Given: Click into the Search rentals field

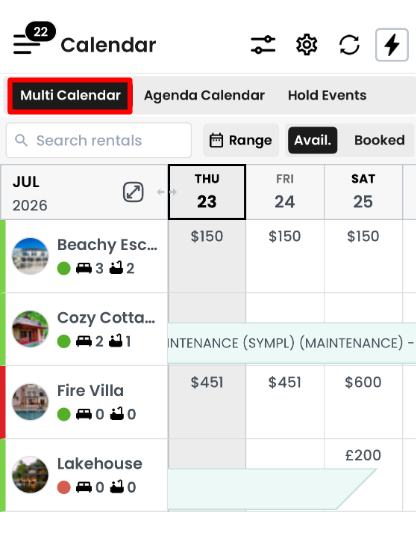Looking at the screenshot, I should click(99, 140).
